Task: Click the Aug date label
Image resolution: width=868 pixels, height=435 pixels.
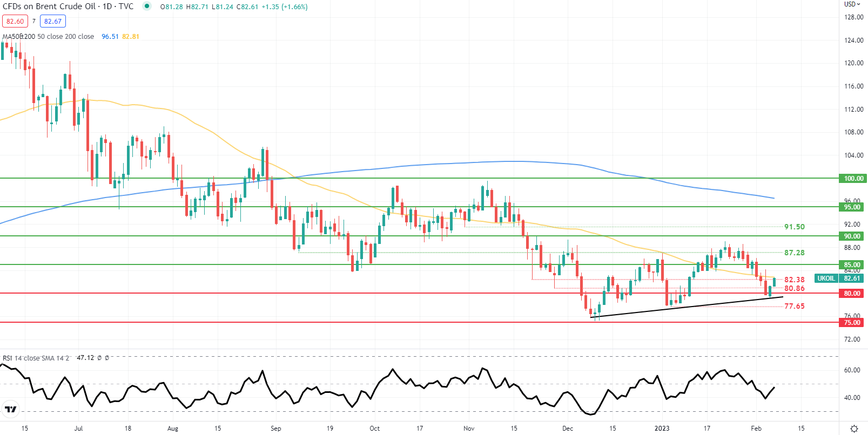Action: pos(173,429)
